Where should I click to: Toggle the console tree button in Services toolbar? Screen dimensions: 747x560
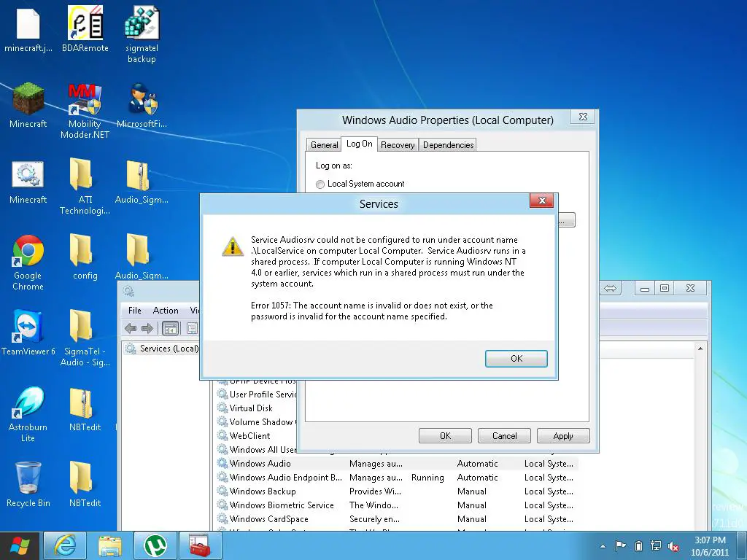170,328
